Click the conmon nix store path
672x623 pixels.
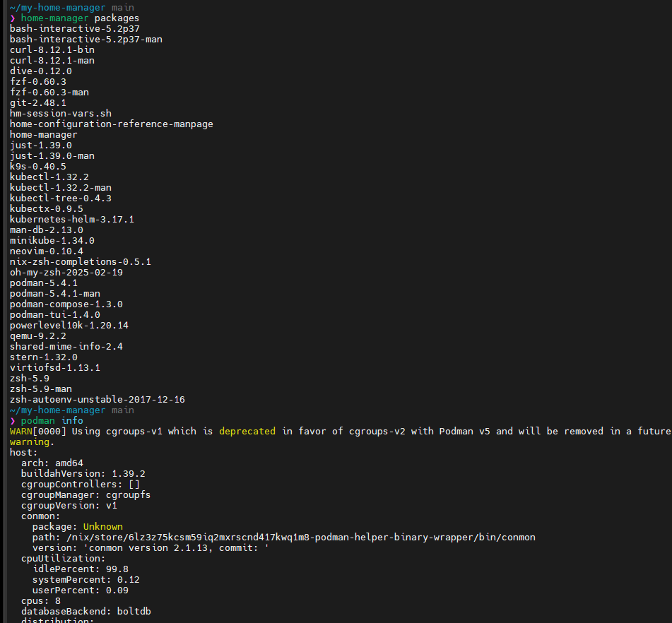click(x=301, y=538)
